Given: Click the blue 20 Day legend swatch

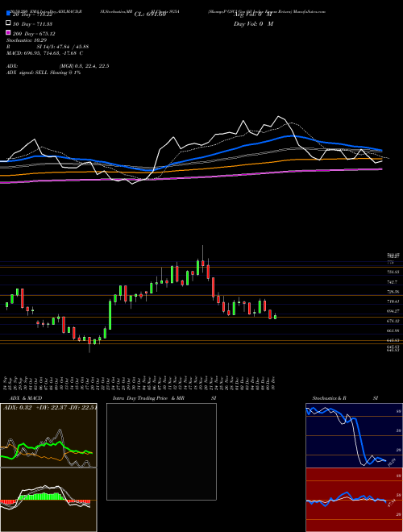Looking at the screenshot, I should [x=8, y=14].
